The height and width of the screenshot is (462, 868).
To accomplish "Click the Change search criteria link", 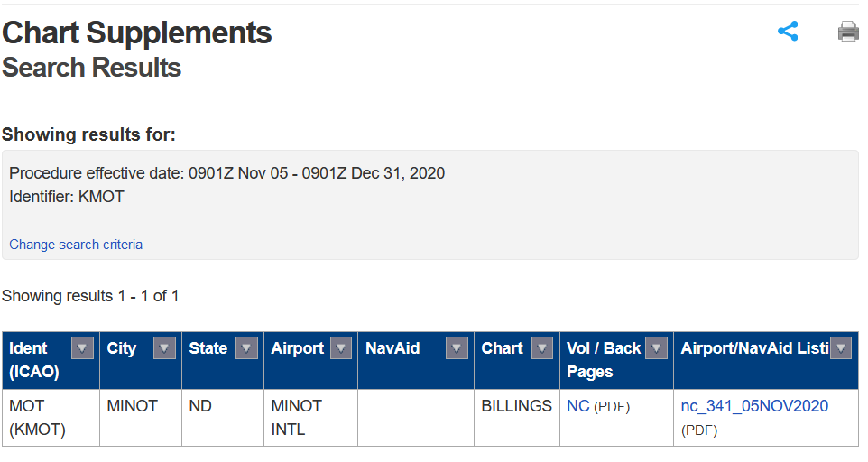I will coord(76,245).
